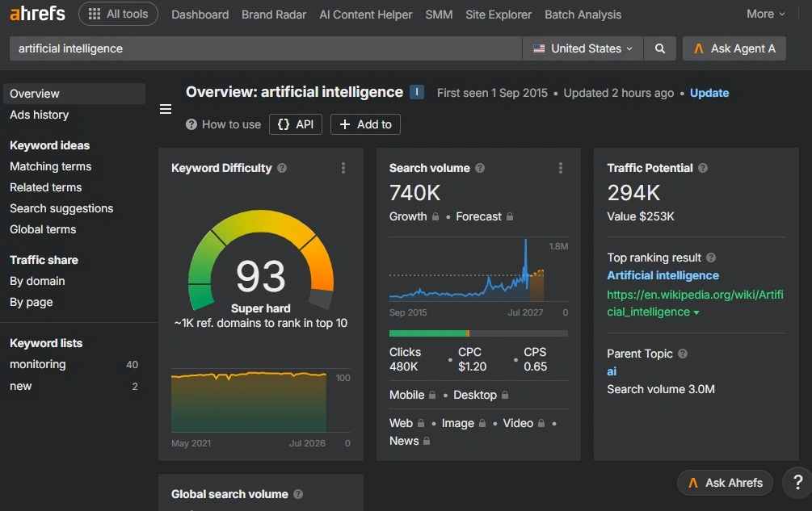Open Top ranking result help icon

tap(711, 258)
